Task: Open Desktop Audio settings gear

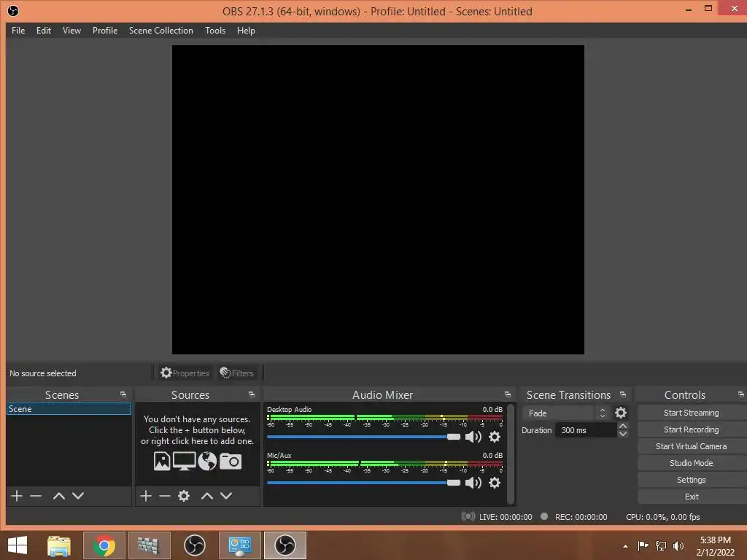Action: coord(495,437)
